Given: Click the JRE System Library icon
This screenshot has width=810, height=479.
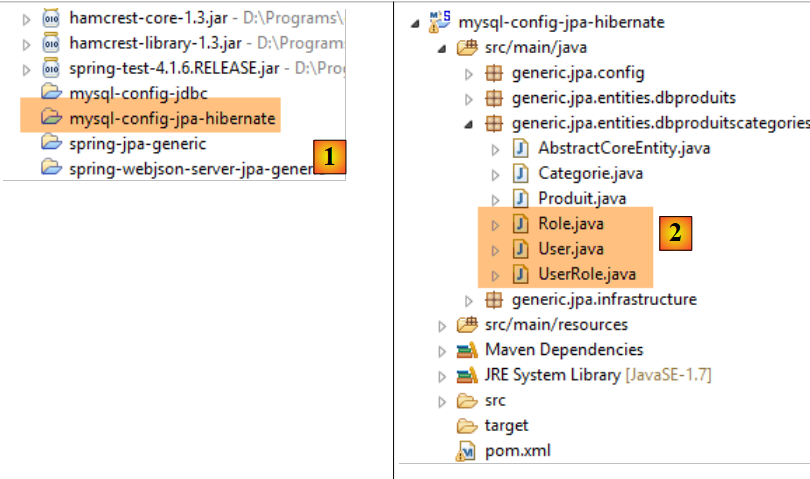Looking at the screenshot, I should 467,376.
